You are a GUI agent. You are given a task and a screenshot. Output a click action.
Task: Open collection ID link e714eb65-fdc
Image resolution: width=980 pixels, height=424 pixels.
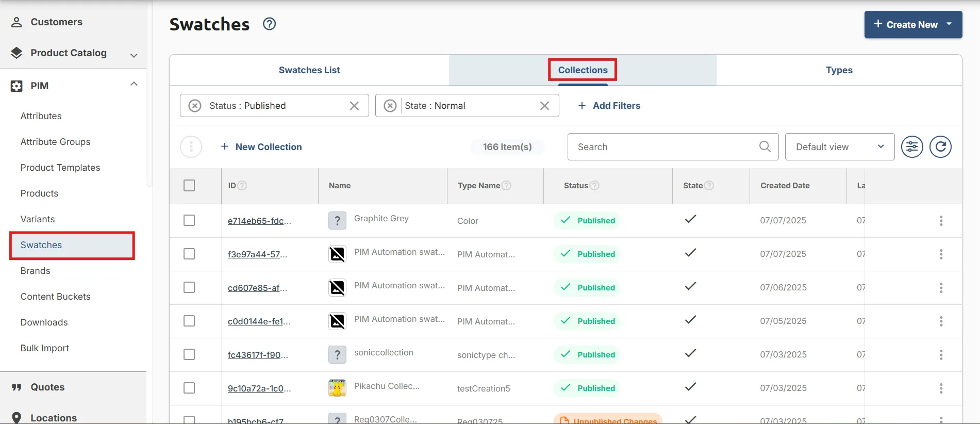[x=259, y=221]
